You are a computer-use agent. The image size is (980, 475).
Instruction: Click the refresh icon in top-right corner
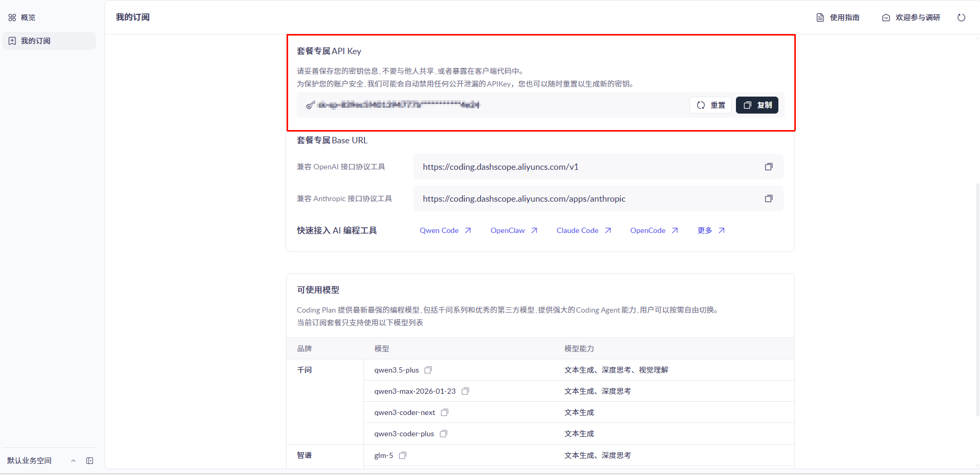[x=961, y=18]
